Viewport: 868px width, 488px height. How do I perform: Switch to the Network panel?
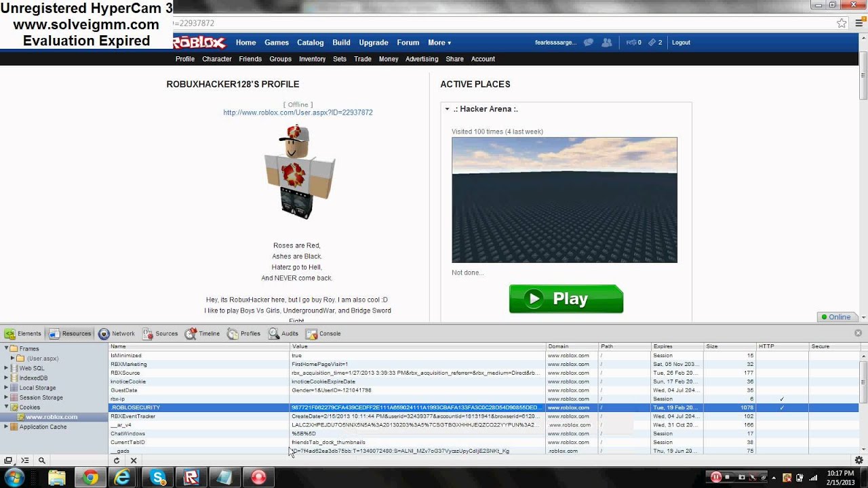pyautogui.click(x=117, y=333)
